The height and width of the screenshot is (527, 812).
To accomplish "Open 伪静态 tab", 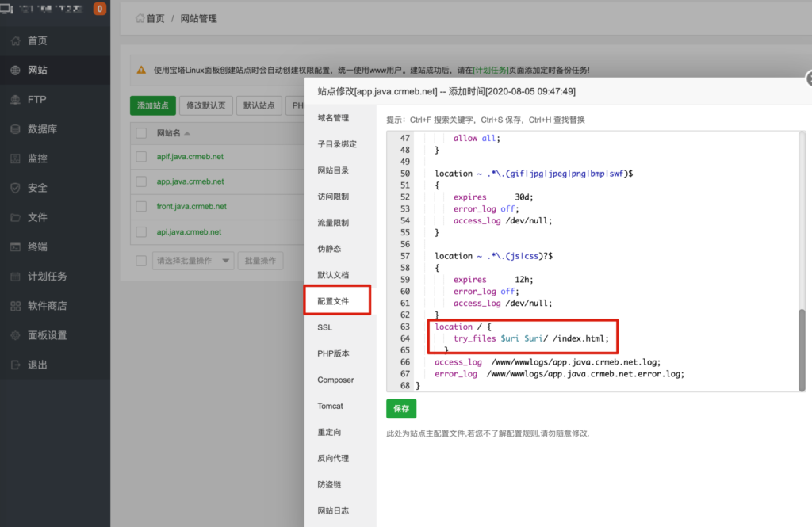I will (x=329, y=249).
